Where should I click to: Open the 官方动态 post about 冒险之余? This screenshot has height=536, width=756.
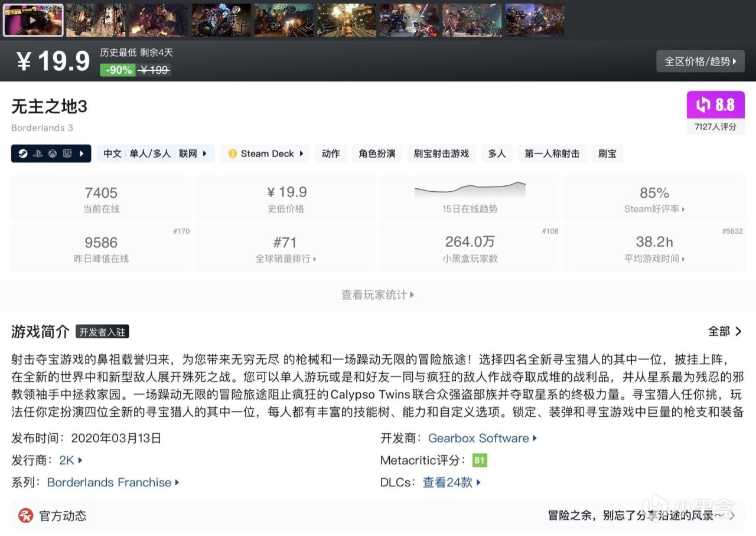pyautogui.click(x=642, y=515)
